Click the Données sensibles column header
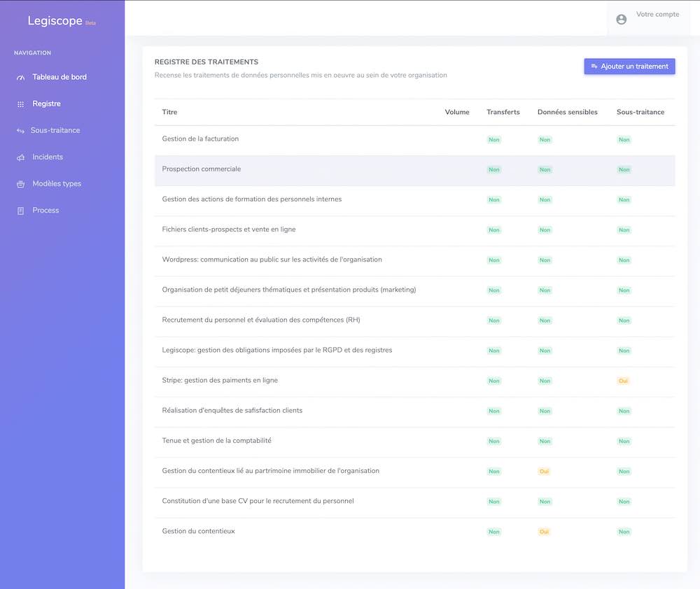This screenshot has width=700, height=589. pos(568,112)
